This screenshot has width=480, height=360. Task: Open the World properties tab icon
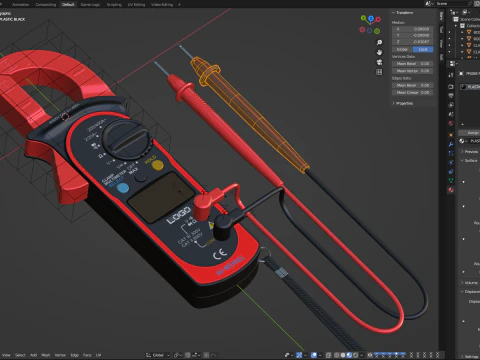[451, 123]
